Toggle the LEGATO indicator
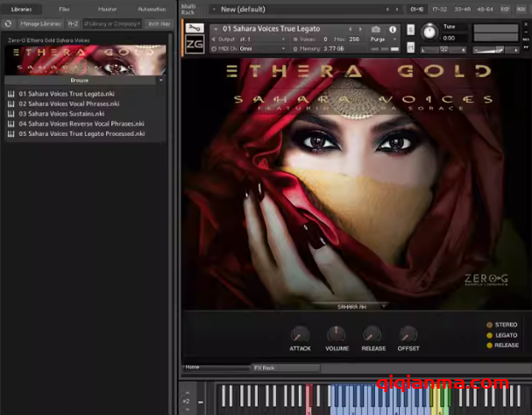This screenshot has height=415, width=532. (490, 335)
